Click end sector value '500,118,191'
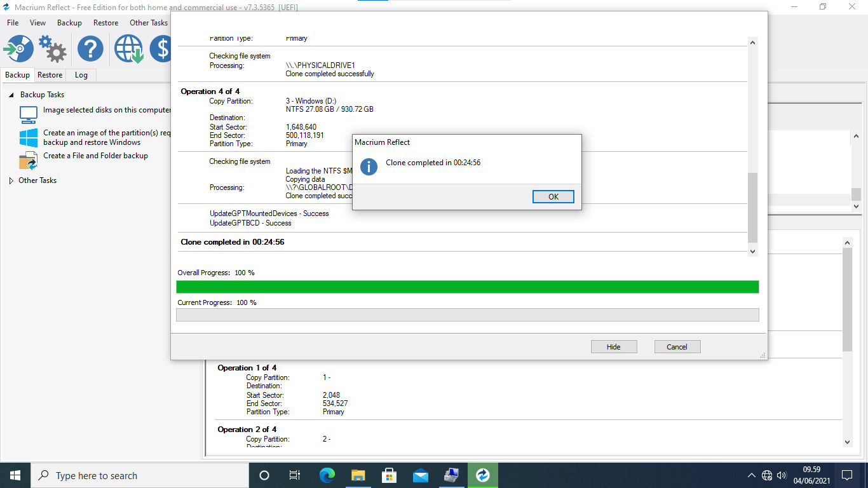 (x=305, y=135)
